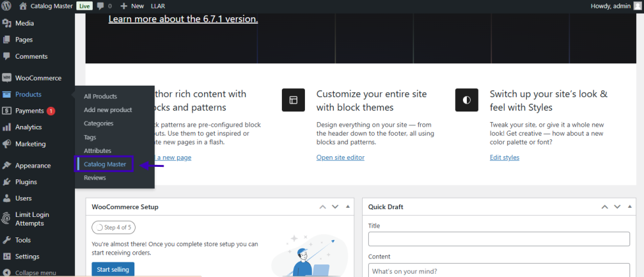
Task: Click the WooCommerce sidebar icon
Action: 7,78
